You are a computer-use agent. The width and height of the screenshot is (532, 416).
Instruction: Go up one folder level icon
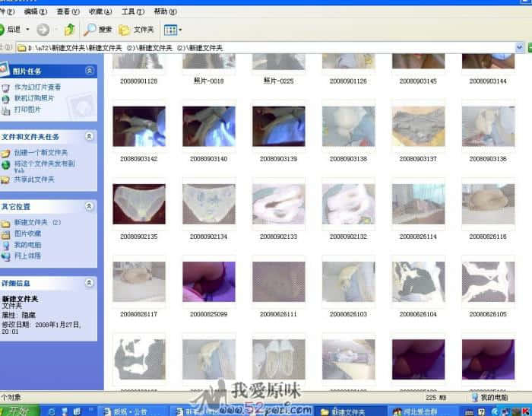click(x=69, y=30)
